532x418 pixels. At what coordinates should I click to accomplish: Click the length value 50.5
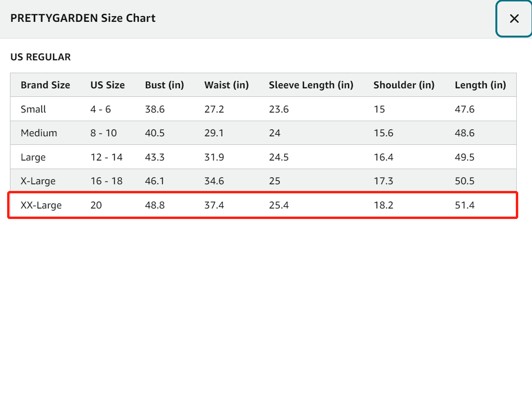point(465,181)
